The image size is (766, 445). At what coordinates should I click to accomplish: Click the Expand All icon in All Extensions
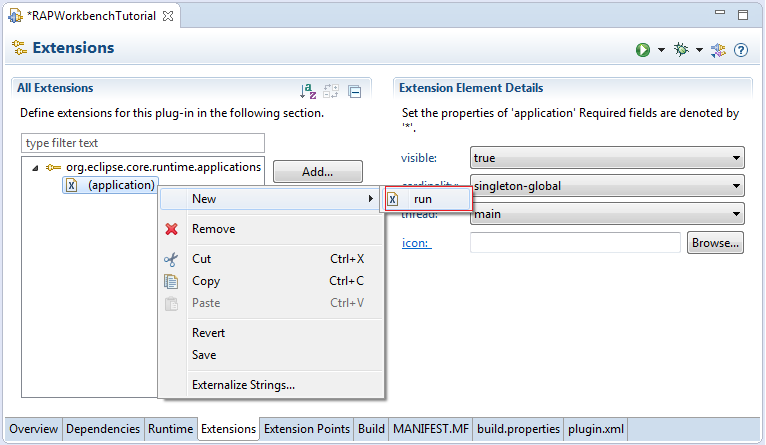(x=331, y=91)
